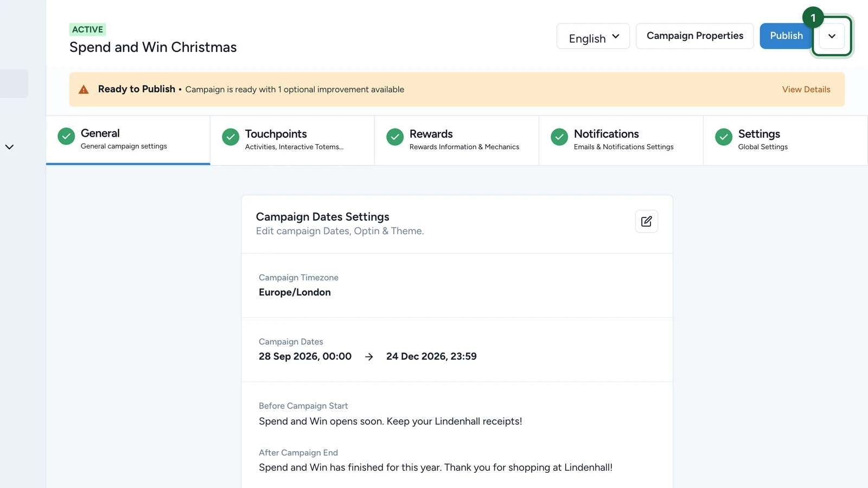Open the English language dropdown
Image resolution: width=868 pixels, height=488 pixels.
[x=593, y=36]
